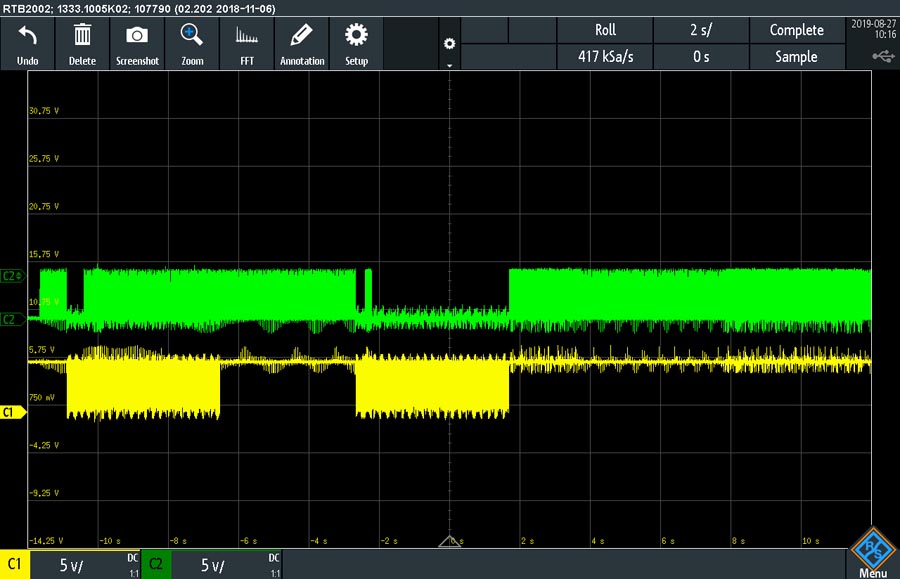Tap the trigger position triangle marker
The image size is (900, 579).
point(449,541)
